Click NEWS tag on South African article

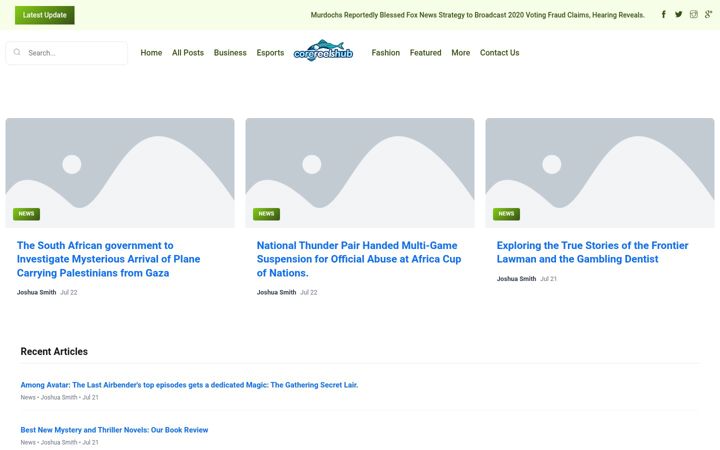[x=26, y=214]
